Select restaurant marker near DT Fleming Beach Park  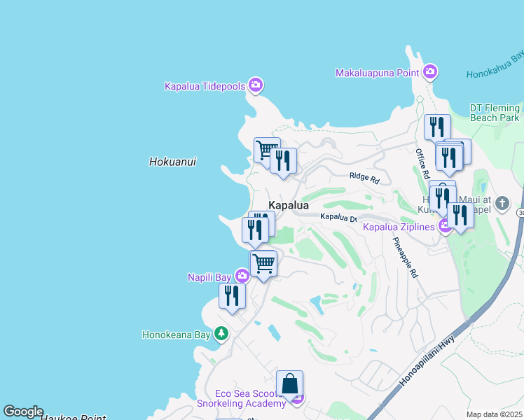[x=437, y=127]
